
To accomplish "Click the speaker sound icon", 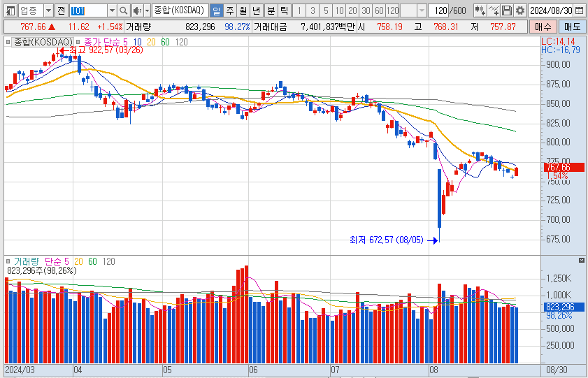I will [137, 10].
